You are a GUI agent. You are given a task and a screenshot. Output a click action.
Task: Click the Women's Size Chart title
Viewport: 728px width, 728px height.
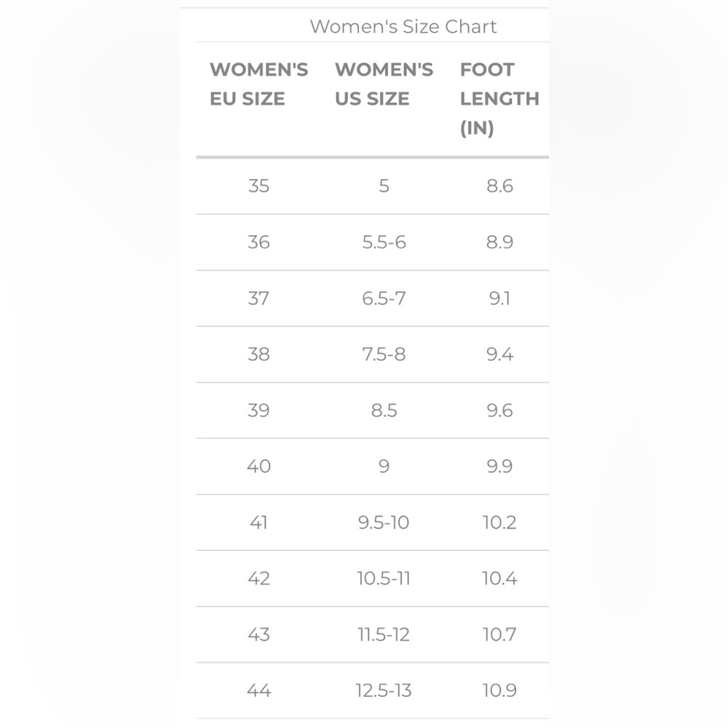[403, 26]
